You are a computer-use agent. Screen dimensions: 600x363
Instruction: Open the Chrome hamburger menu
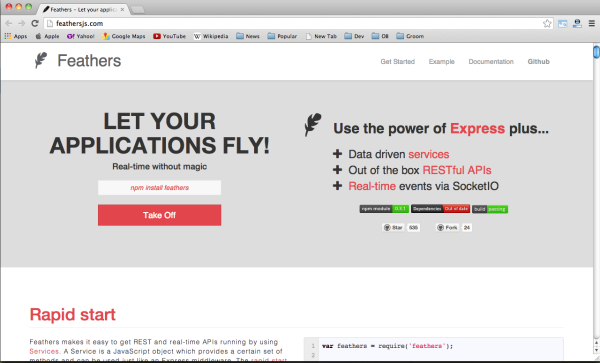(x=592, y=23)
